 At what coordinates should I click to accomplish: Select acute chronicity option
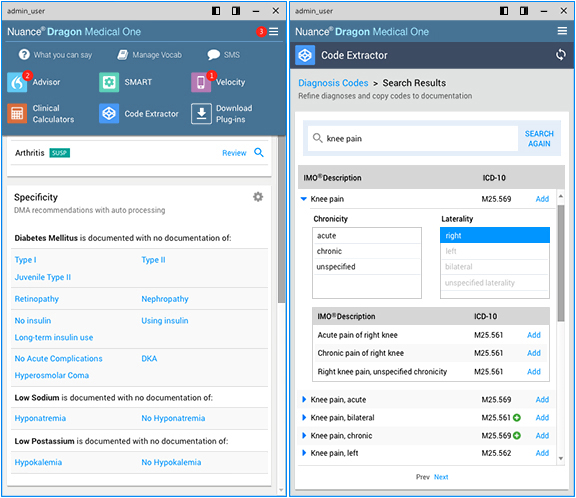point(367,236)
